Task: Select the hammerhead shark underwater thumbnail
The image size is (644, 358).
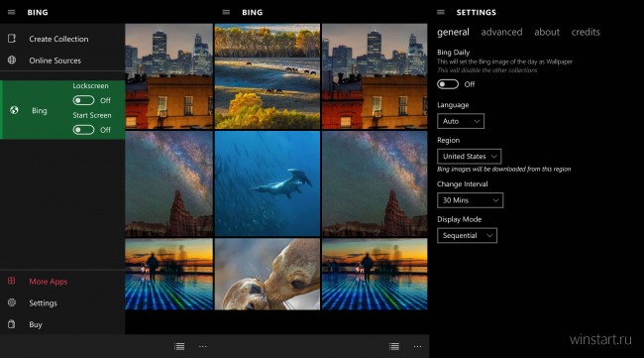Action: click(268, 183)
